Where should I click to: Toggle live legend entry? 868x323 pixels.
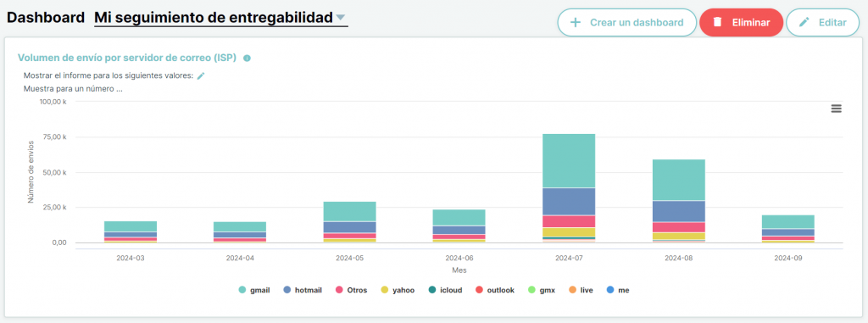click(x=581, y=290)
